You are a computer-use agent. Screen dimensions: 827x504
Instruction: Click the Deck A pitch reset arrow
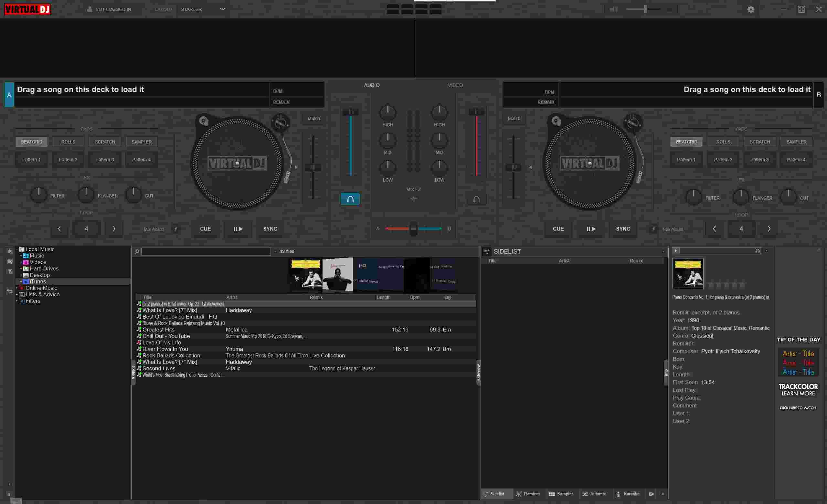pos(296,167)
